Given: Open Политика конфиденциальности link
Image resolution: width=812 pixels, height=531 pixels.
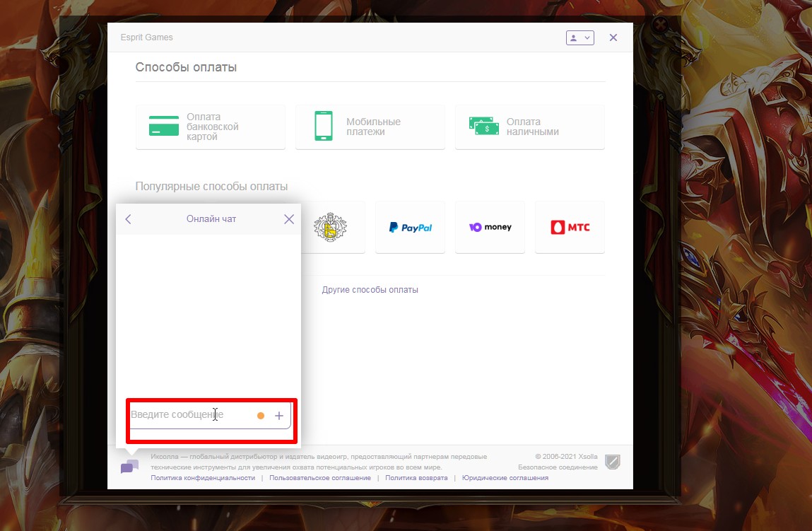Looking at the screenshot, I should click(203, 478).
